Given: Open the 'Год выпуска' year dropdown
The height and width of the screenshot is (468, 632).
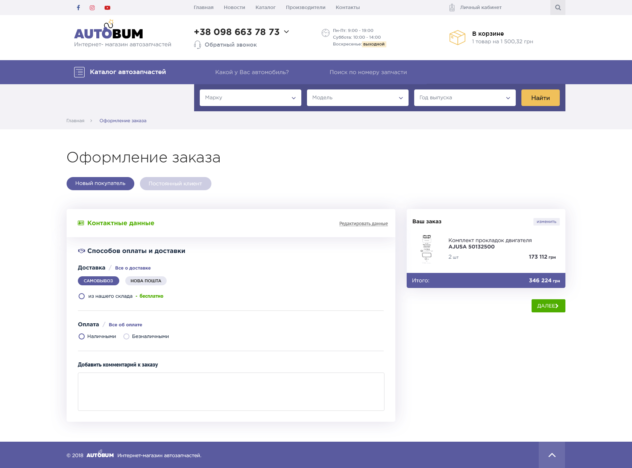Looking at the screenshot, I should coord(465,98).
